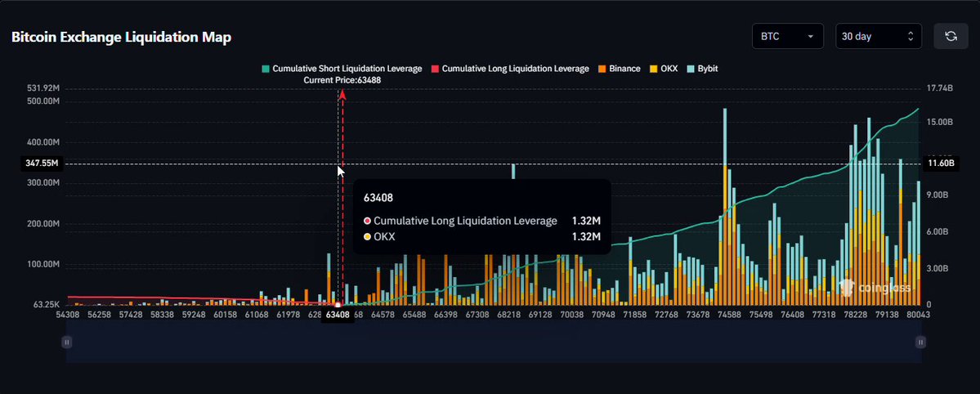Open the 30 day range selector
This screenshot has height=394, width=980.
(878, 36)
